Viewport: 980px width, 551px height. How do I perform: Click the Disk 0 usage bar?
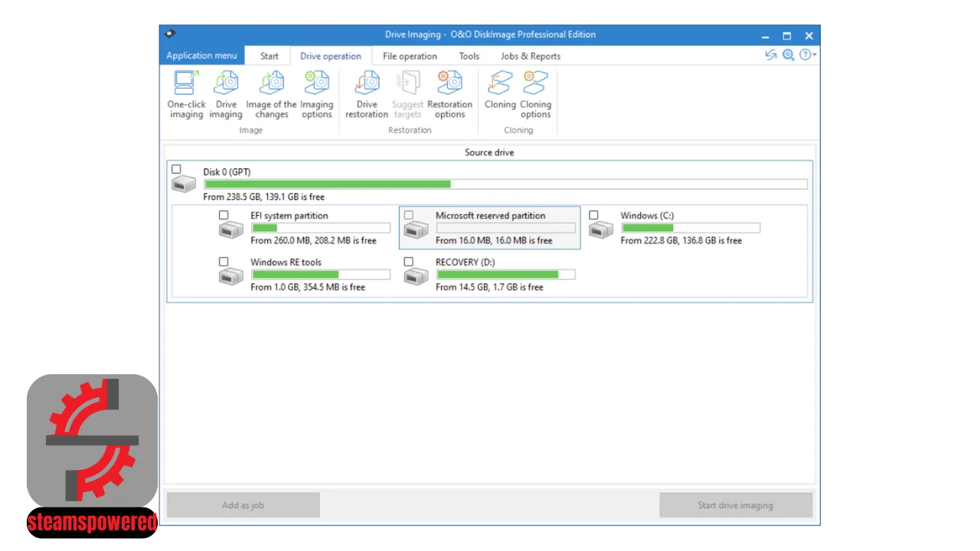pos(505,184)
